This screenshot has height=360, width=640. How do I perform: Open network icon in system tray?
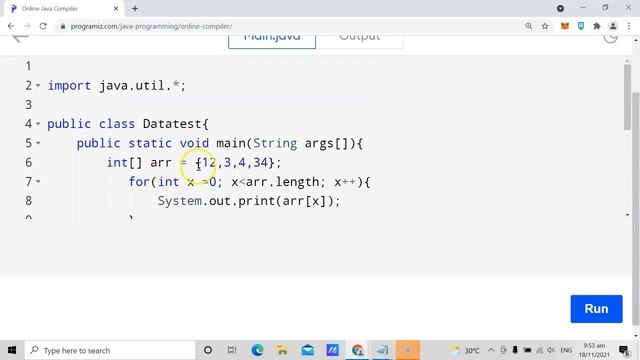point(539,350)
